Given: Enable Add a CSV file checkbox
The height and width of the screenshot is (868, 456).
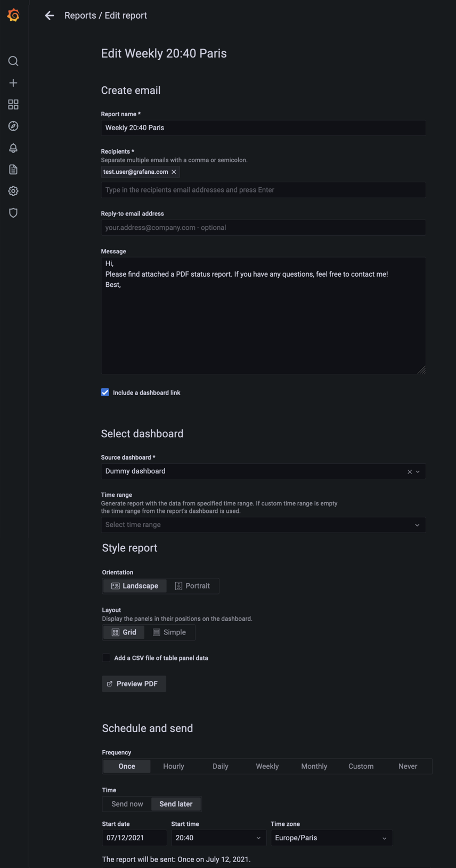Looking at the screenshot, I should 106,658.
